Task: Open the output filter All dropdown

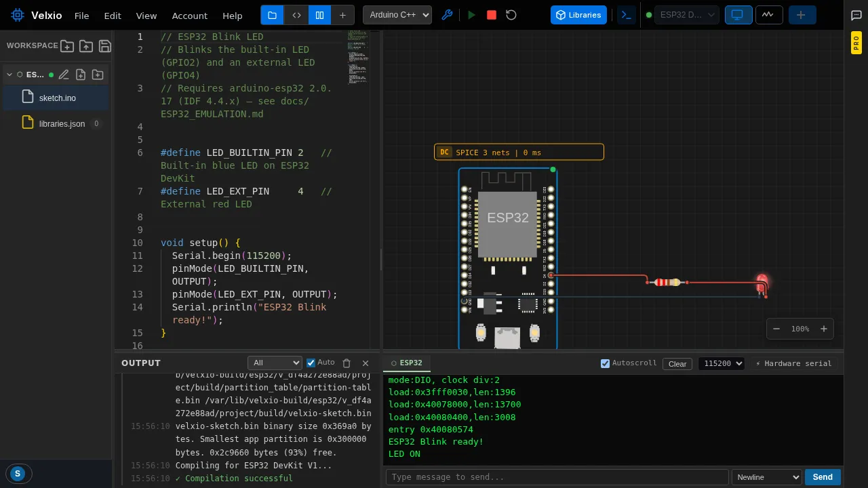Action: [275, 363]
